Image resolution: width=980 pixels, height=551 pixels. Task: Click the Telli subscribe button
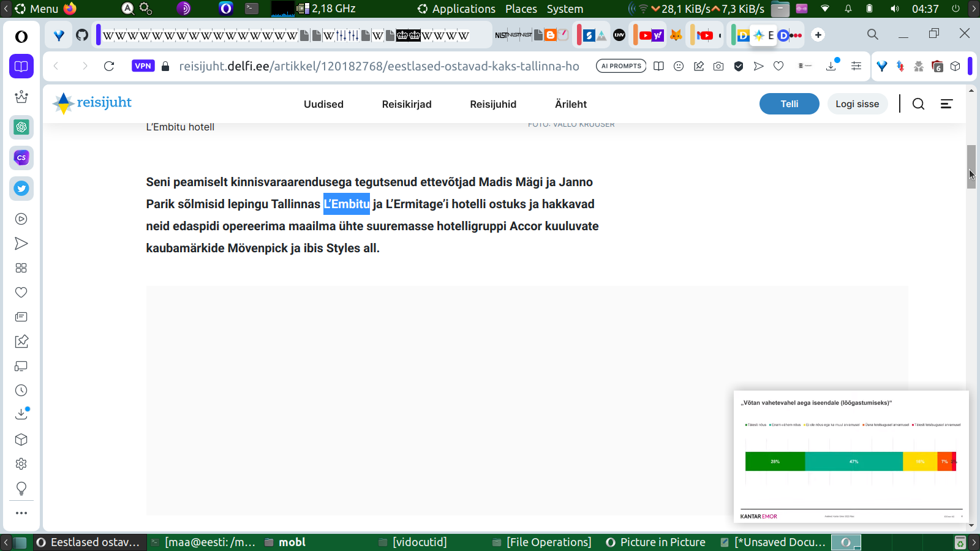click(x=790, y=104)
